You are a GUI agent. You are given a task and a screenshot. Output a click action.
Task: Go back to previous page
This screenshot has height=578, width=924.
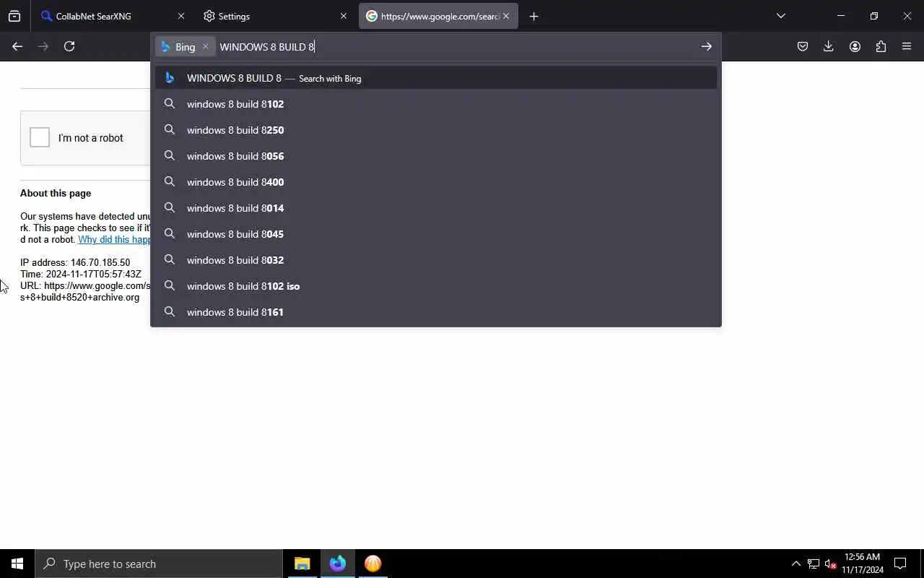[x=17, y=46]
